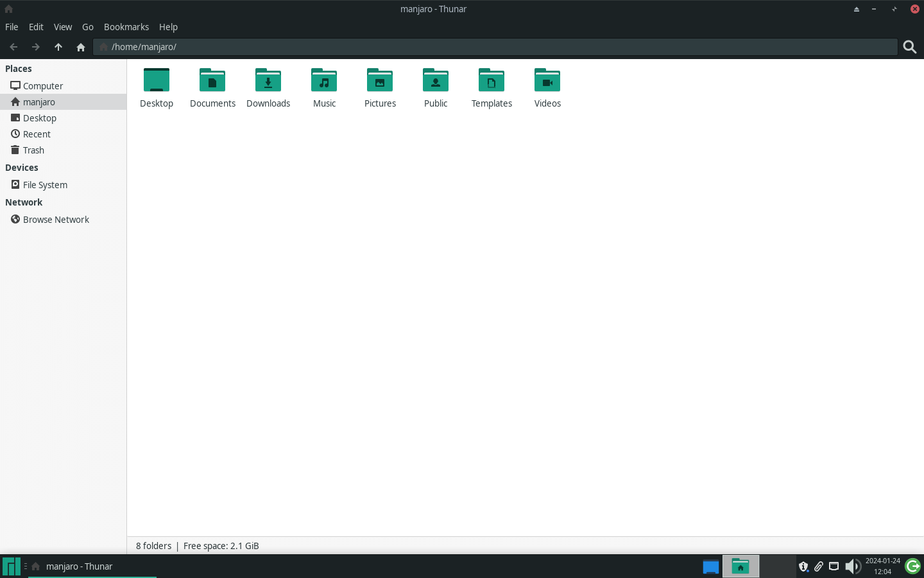Open the Edit menu
This screenshot has width=924, height=578.
pos(36,26)
